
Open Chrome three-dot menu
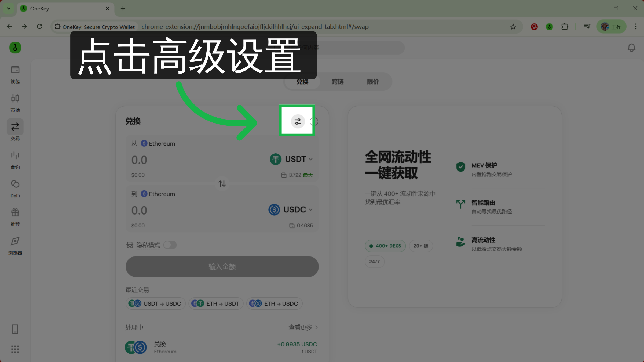635,27
